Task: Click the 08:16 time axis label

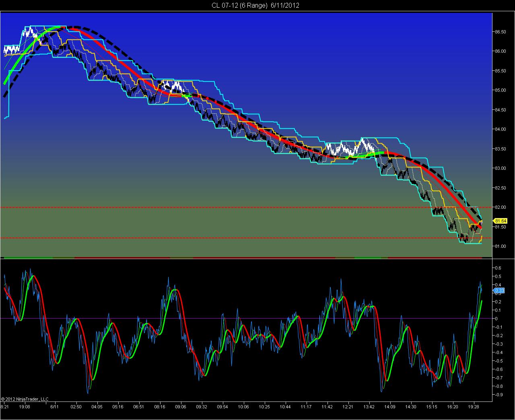Action: (x=160, y=407)
